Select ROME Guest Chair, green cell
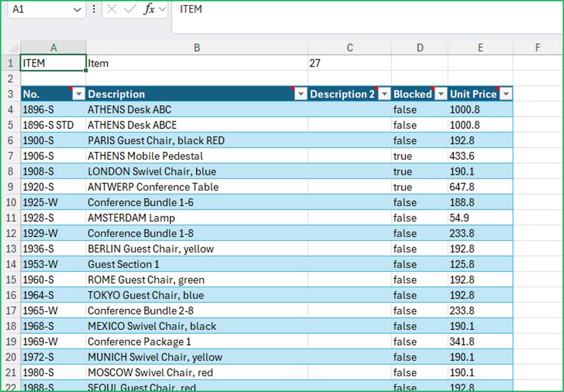564x392 pixels. tap(197, 280)
